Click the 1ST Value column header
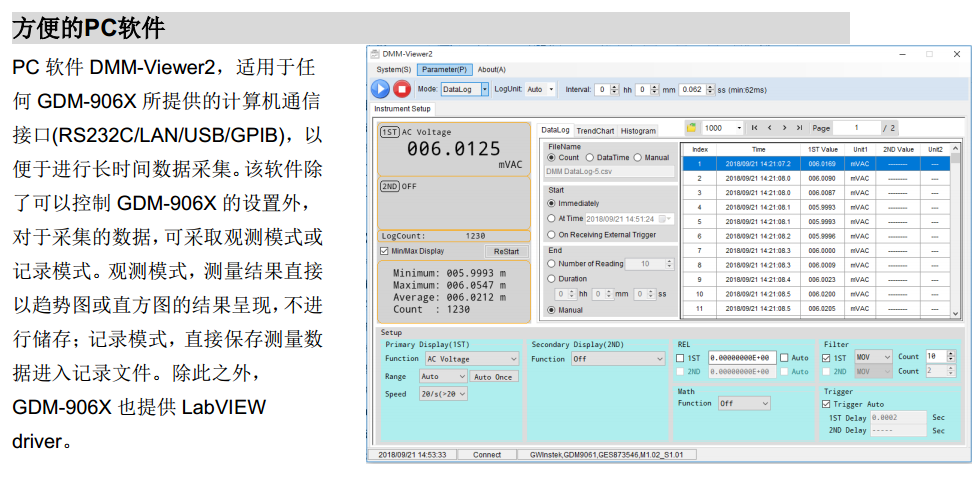 822,149
